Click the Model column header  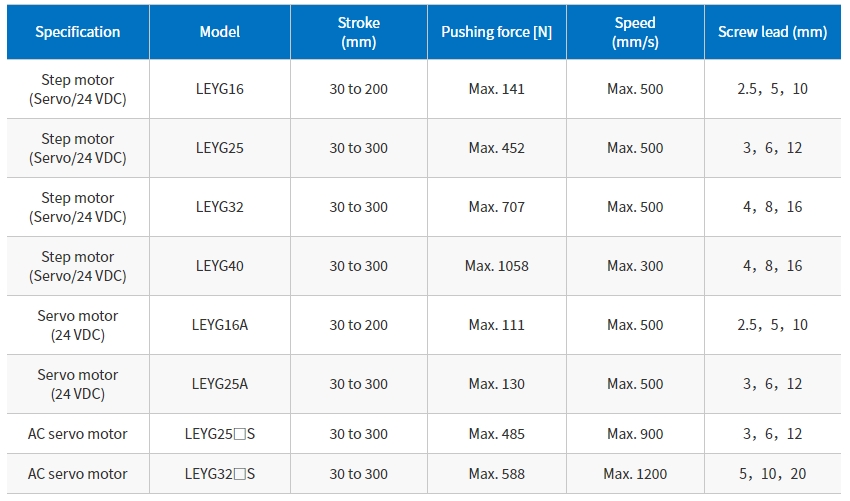point(220,32)
